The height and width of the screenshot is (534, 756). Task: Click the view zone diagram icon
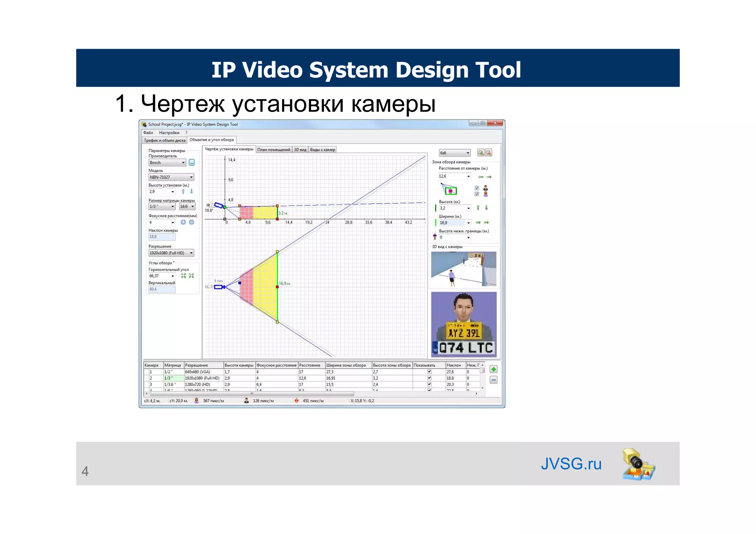[x=449, y=189]
